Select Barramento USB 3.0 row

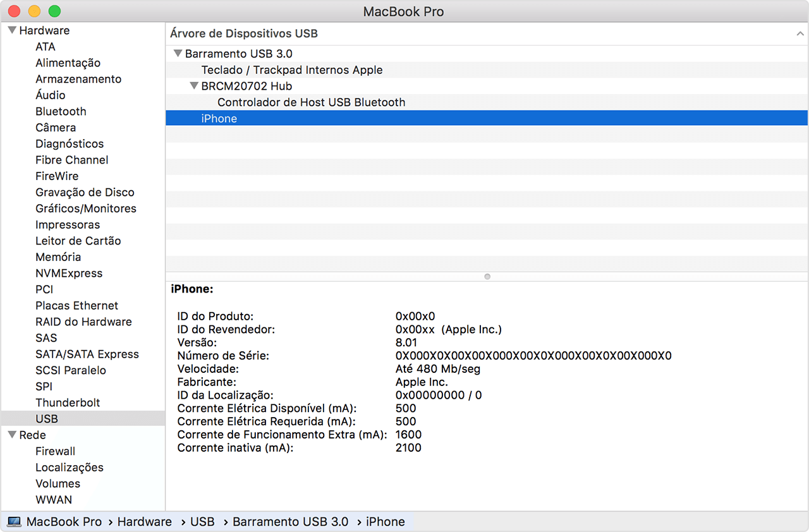coord(487,54)
